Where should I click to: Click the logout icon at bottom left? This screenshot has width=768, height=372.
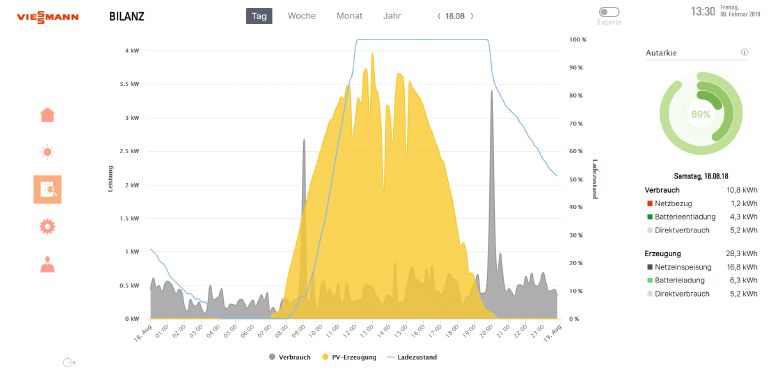tap(69, 363)
